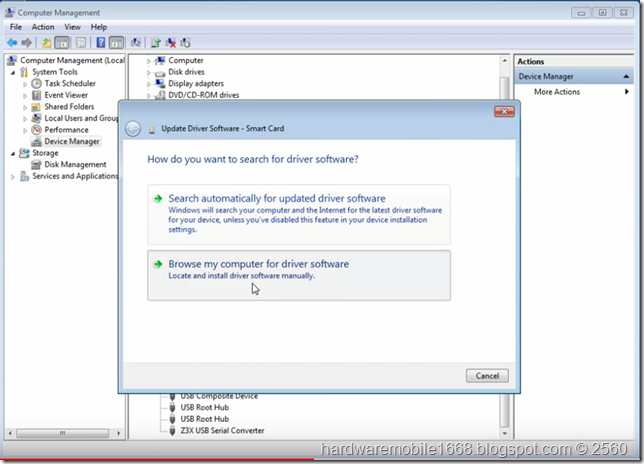Click the Task Scheduler clock icon
The width and height of the screenshot is (644, 464).
pyautogui.click(x=37, y=83)
